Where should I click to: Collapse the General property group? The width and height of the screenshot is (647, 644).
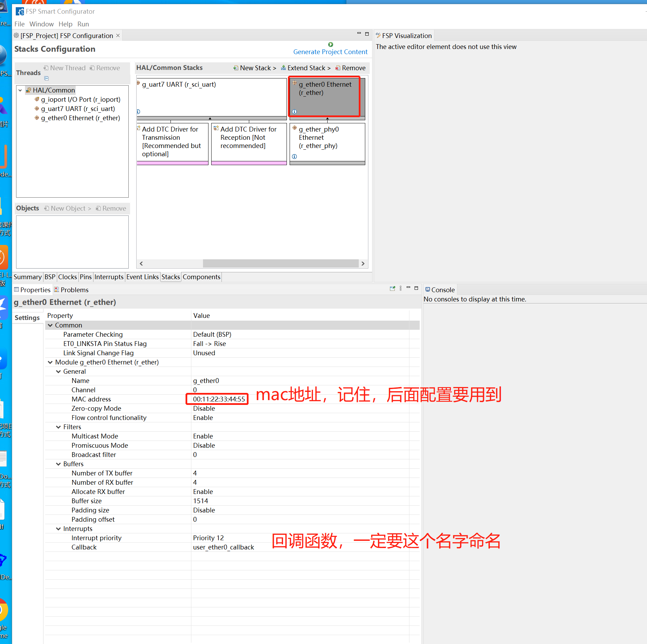pyautogui.click(x=59, y=371)
